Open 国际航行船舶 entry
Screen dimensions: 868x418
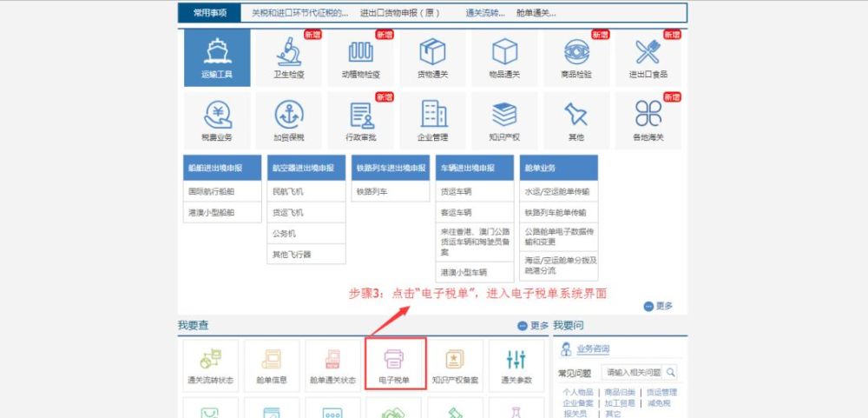(222, 191)
